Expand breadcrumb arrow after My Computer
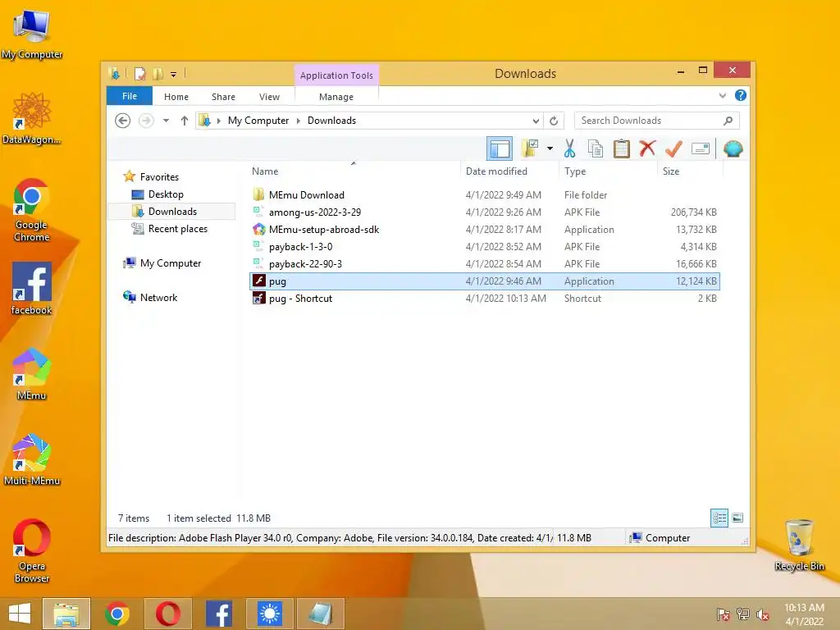This screenshot has height=630, width=840. (299, 121)
